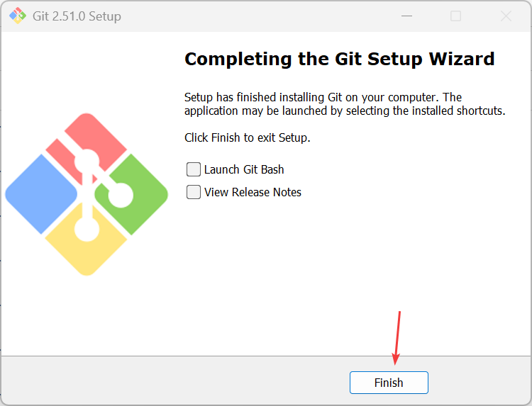532x406 pixels.
Task: Click the "Git 2.51.0 Setup" title bar text
Action: (x=77, y=16)
